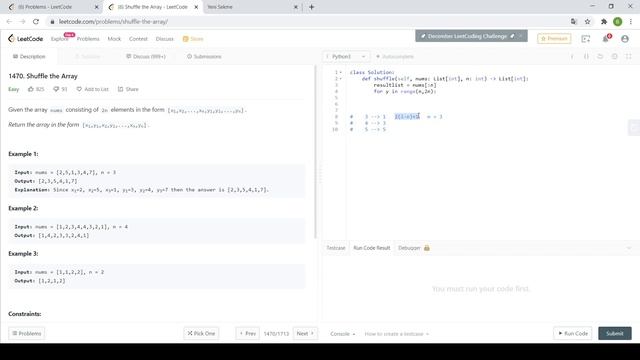The width and height of the screenshot is (640, 360).
Task: Go to the Prev problem
Action: point(247,333)
